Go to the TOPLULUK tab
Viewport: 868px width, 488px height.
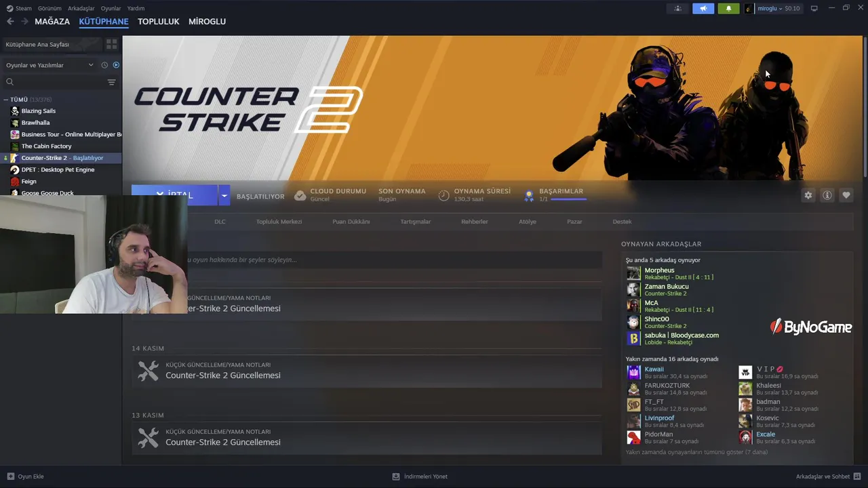[158, 22]
